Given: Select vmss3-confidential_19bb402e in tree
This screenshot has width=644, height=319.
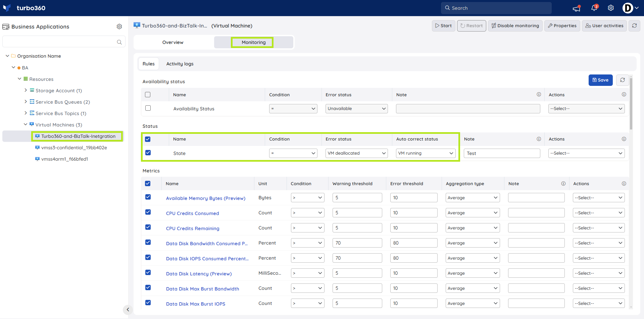Looking at the screenshot, I should 74,148.
